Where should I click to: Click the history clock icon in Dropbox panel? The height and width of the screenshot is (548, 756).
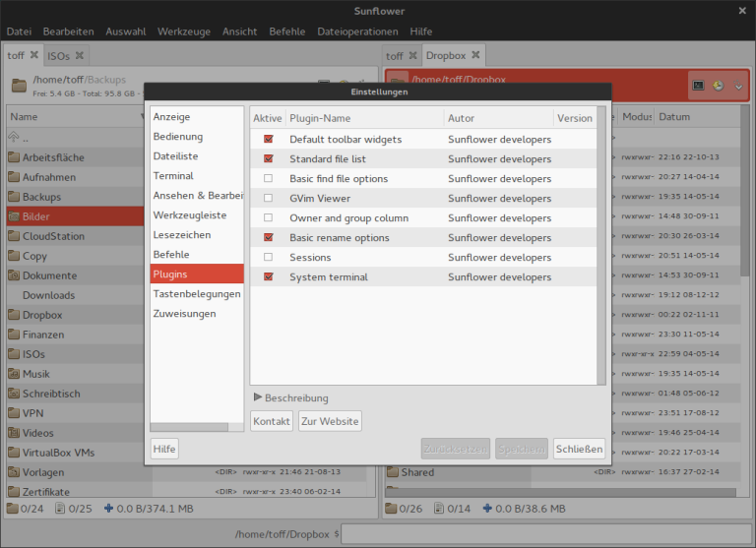pos(719,86)
